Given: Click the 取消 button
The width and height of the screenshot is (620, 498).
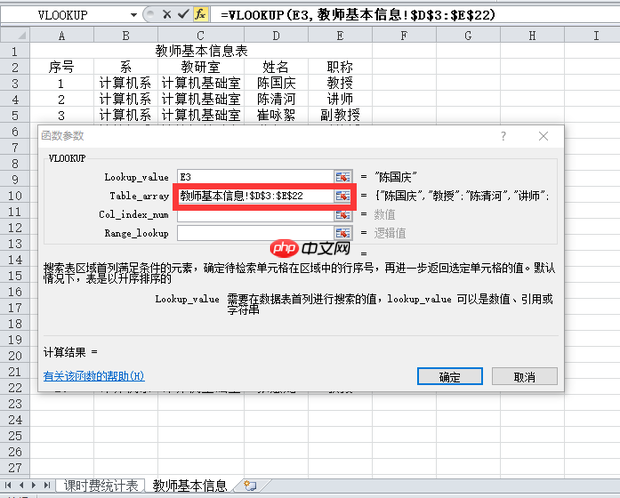Looking at the screenshot, I should pyautogui.click(x=524, y=376).
